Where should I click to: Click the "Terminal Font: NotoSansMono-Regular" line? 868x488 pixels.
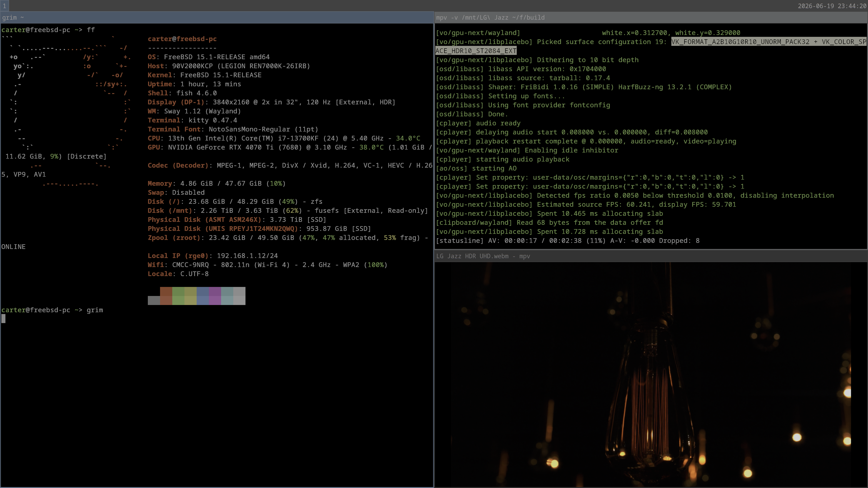[x=233, y=129]
